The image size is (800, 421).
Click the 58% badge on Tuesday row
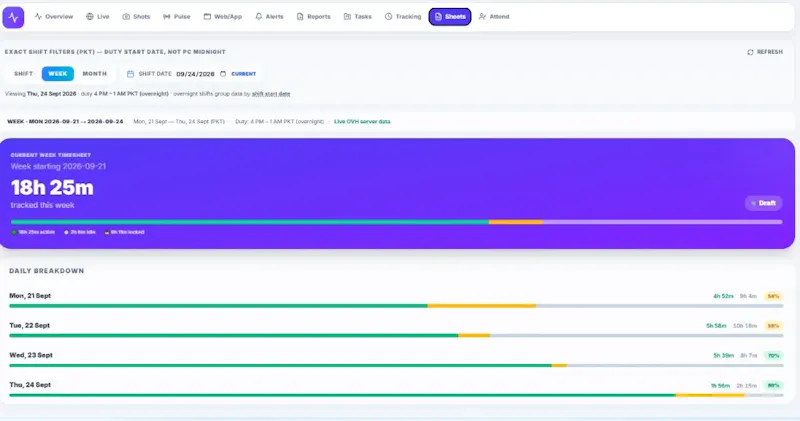click(773, 326)
